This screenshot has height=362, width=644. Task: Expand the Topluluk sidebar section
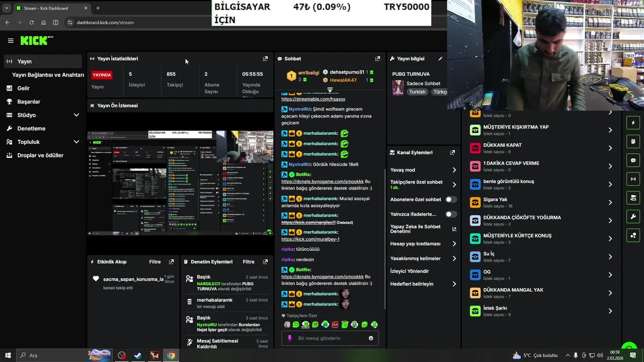pos(76,142)
